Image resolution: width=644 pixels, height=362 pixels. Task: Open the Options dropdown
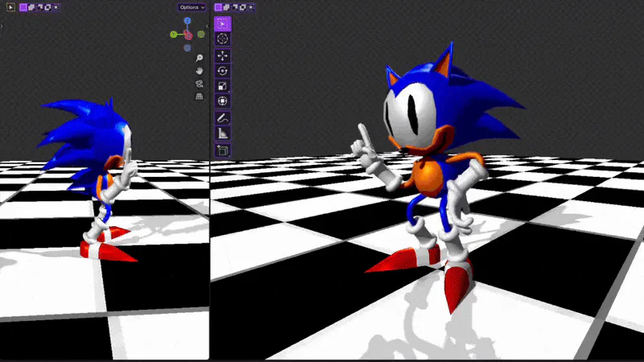point(192,7)
